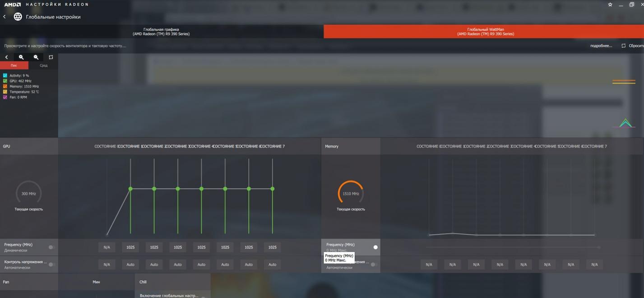Screen dimensions: 644x298
Task: Toggle the Activity graph checkbox
Action: point(5,75)
